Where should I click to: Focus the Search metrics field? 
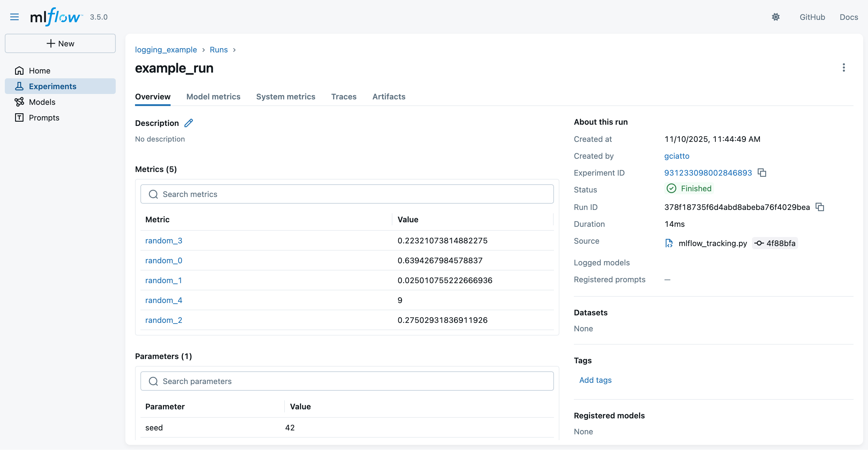click(x=347, y=194)
